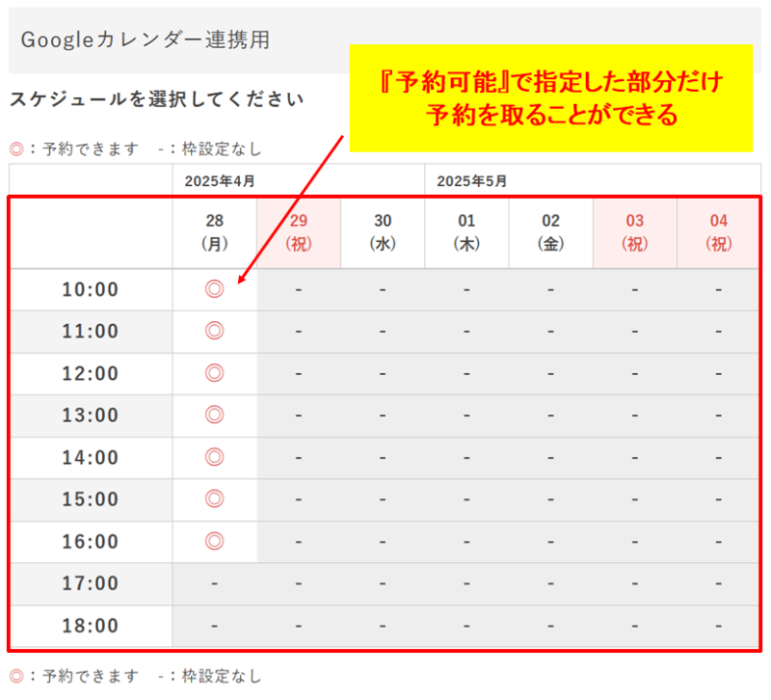This screenshot has width=771, height=700.
Task: Click the 28 (月) date header
Action: [x=215, y=232]
